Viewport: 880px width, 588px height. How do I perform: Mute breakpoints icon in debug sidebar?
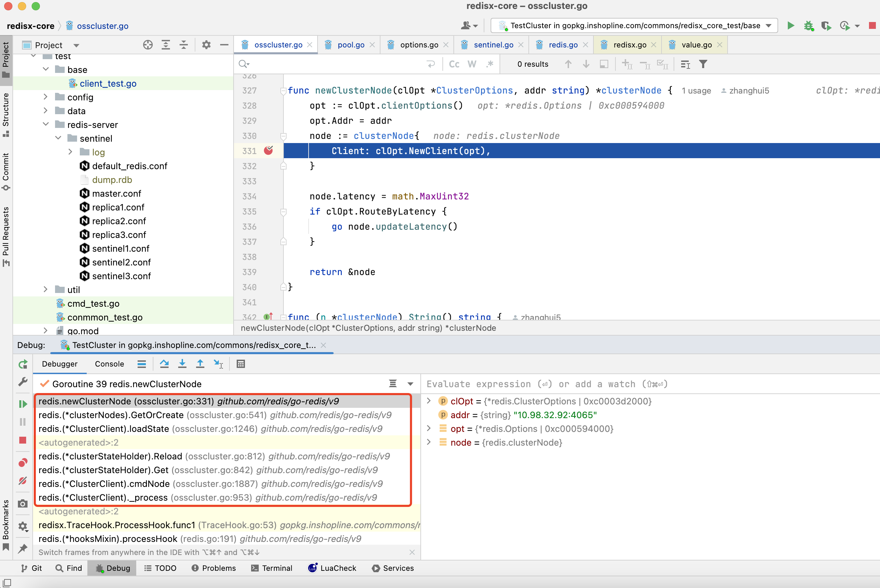23,480
